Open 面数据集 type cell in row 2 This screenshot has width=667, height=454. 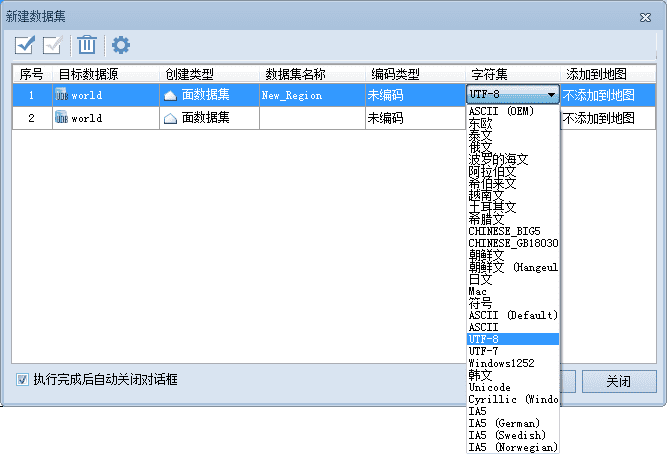[209, 118]
